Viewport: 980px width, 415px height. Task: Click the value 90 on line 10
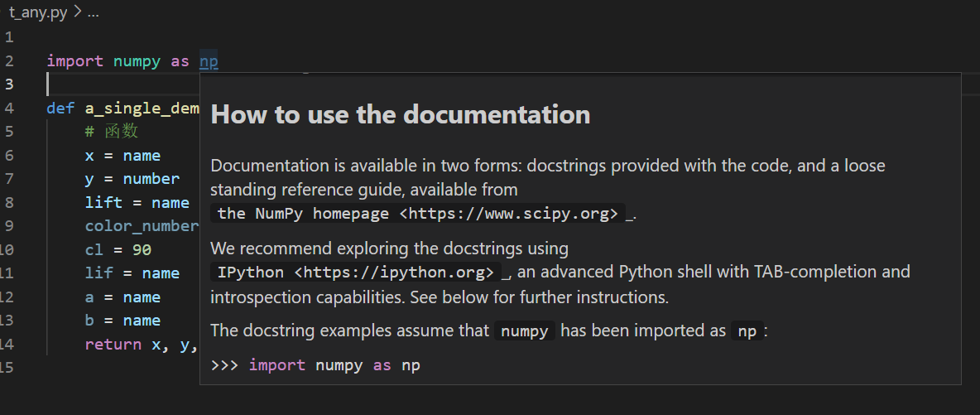click(142, 250)
